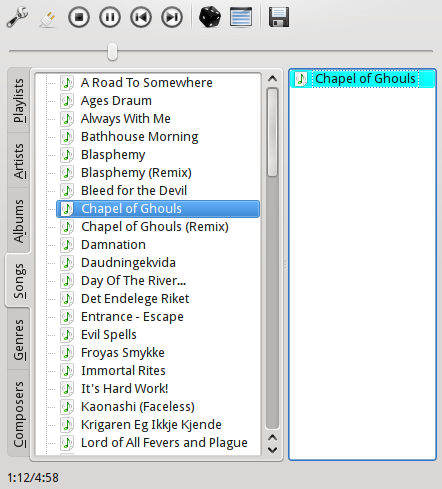Select Blasphemy (Remix) in the song list
Image resolution: width=442 pixels, height=489 pixels.
click(136, 172)
